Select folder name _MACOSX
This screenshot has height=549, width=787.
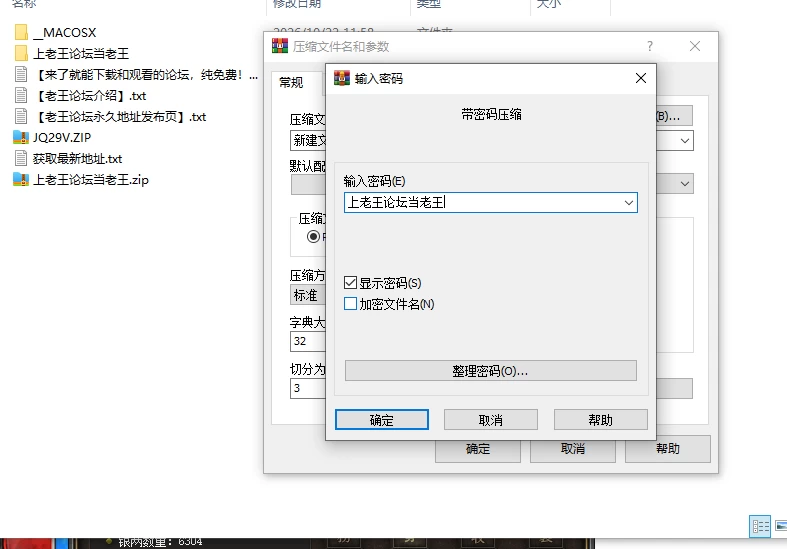(x=65, y=33)
